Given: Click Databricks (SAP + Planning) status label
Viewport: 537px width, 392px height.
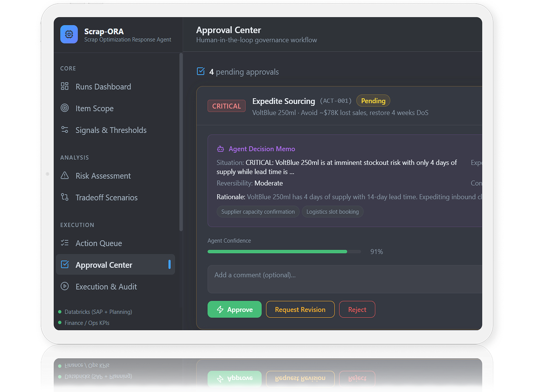Looking at the screenshot, I should pos(98,312).
